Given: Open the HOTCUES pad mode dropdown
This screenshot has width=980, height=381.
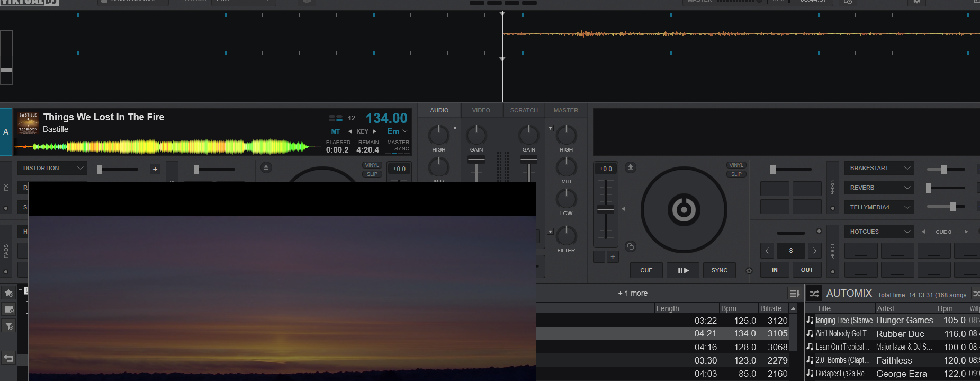Looking at the screenshot, I should 907,232.
